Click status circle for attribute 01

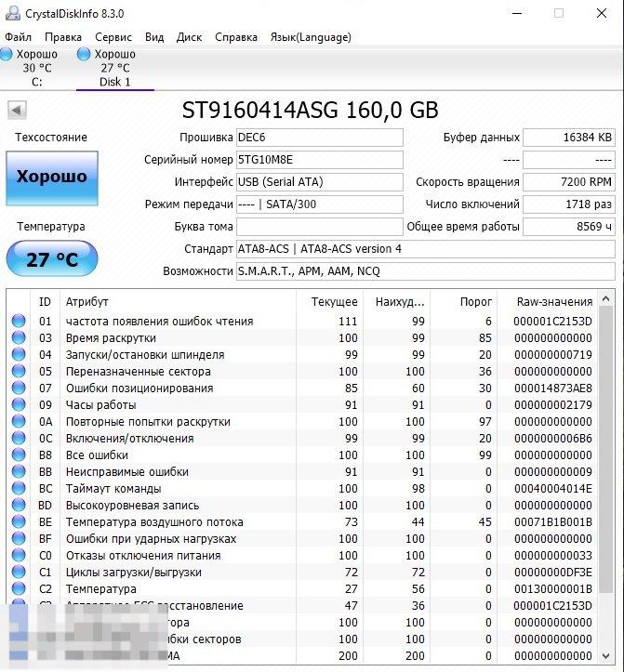tap(19, 321)
